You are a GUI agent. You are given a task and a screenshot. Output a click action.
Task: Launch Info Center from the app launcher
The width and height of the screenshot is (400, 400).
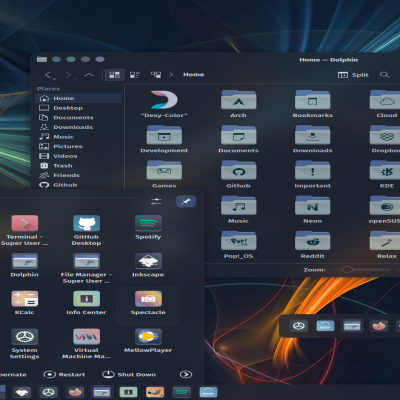coord(86,303)
